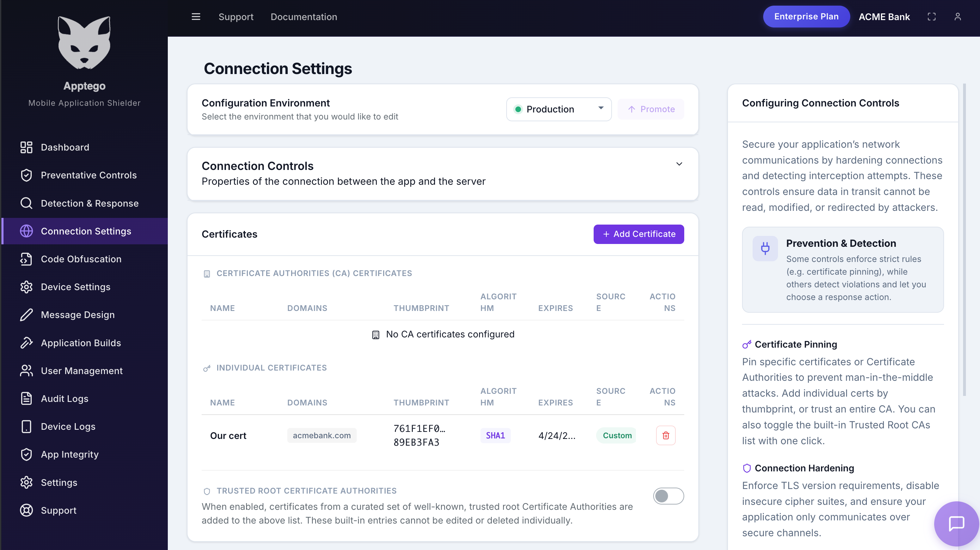Open Application Builds wrench icon
Screen dimensions: 980x550
26,343
